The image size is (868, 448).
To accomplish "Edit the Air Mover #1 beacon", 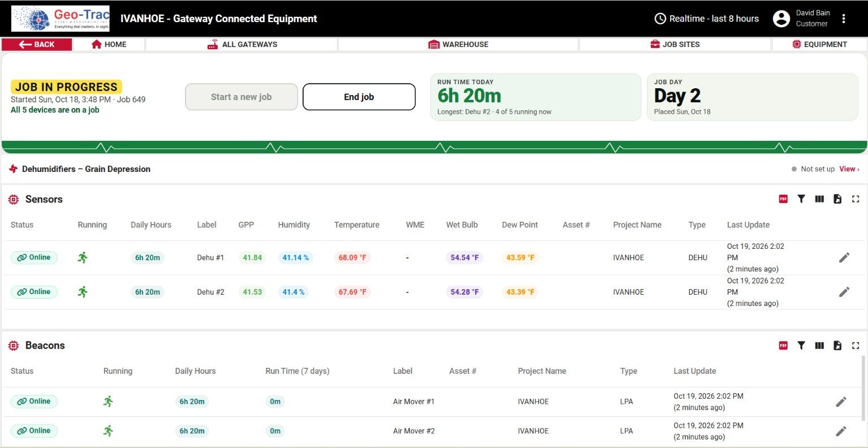I will (x=841, y=402).
